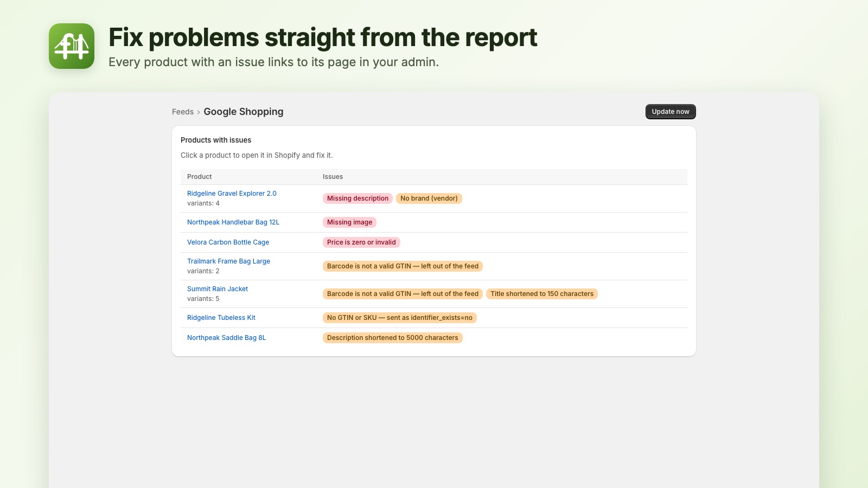Click the 'Fix problems straight from the report' headline
The height and width of the screenshot is (488, 868).
[323, 37]
